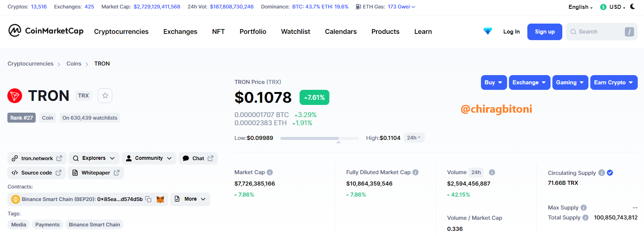Click the Total Supply info icon
The image size is (644, 236).
585,218
